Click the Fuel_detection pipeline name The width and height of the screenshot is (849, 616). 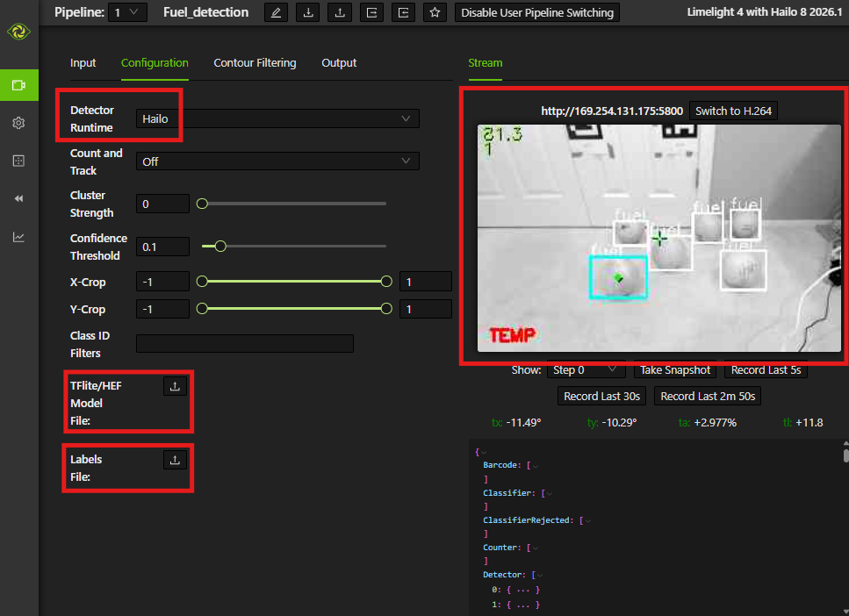click(x=205, y=12)
